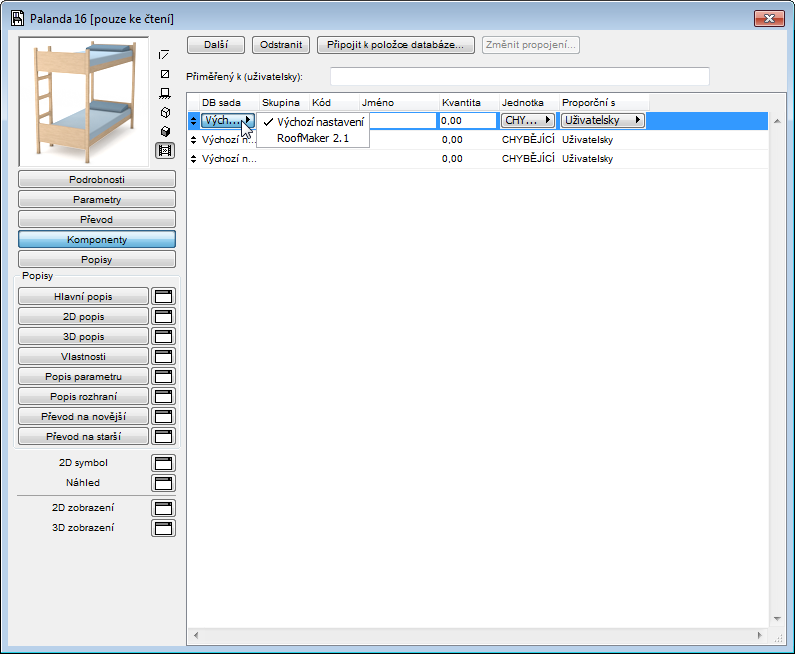
Task: Select the 3D wireframe view icon
Action: pos(165,113)
